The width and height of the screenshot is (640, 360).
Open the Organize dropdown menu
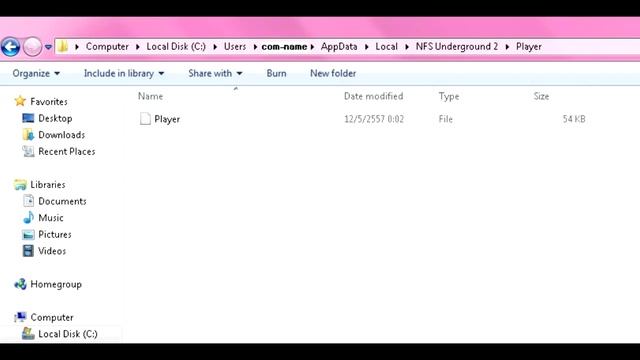(36, 73)
